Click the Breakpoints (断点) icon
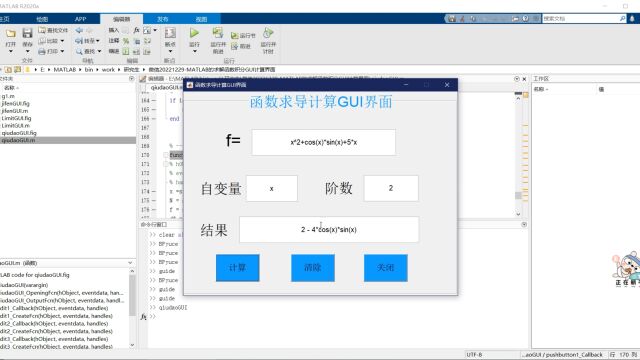Screen dimensions: 640x360 [x=170, y=33]
